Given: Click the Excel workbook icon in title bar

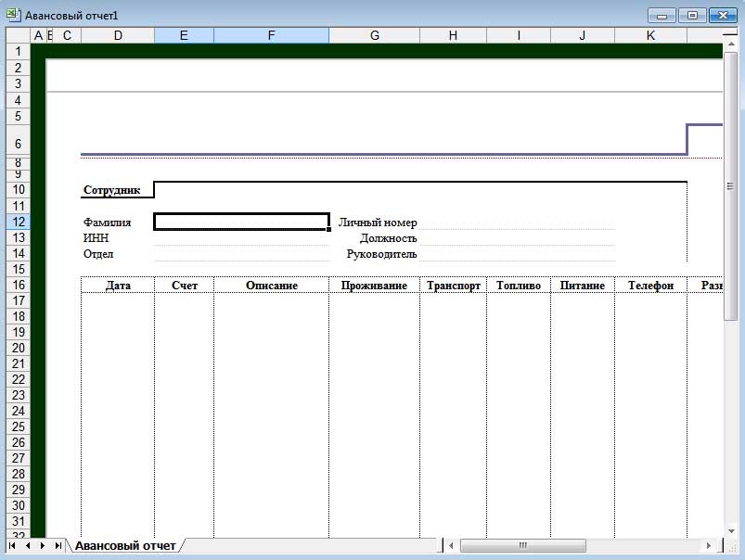Looking at the screenshot, I should (13, 16).
